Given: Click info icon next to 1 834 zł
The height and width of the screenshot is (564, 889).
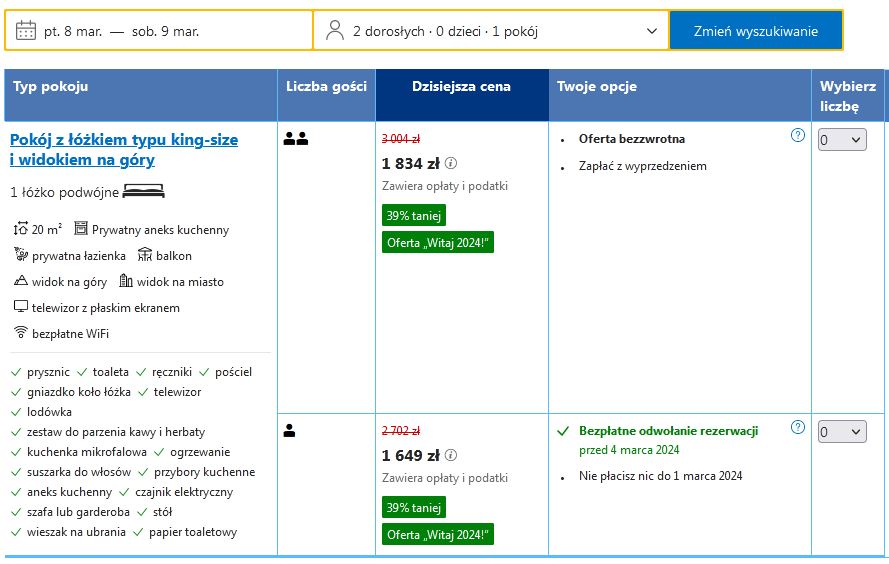Looking at the screenshot, I should point(451,164).
